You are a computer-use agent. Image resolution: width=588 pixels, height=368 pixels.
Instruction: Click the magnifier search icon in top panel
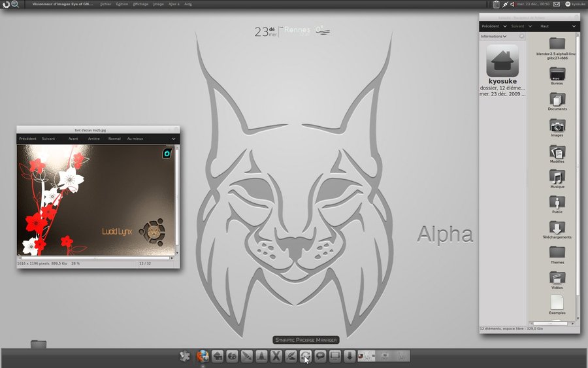coord(15,4)
